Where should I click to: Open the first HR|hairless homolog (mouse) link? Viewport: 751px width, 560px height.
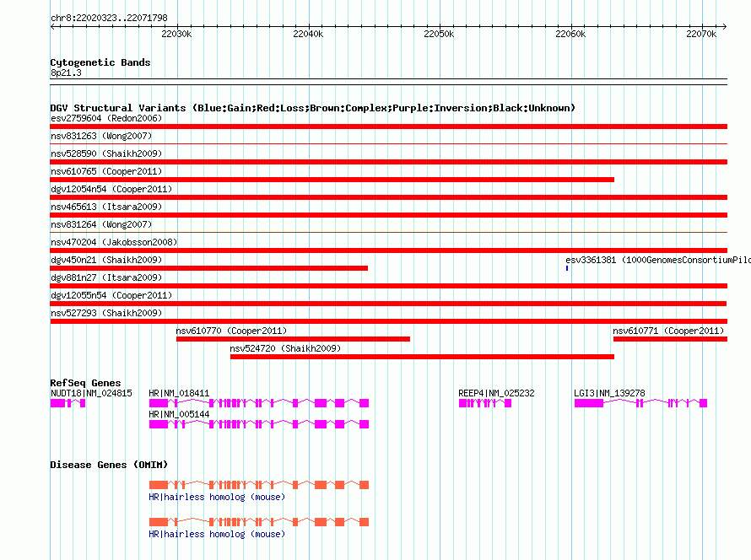[217, 498]
